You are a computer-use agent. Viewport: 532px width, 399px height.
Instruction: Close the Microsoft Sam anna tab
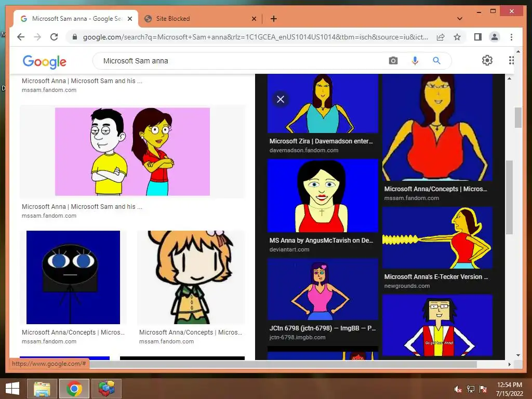coord(129,19)
